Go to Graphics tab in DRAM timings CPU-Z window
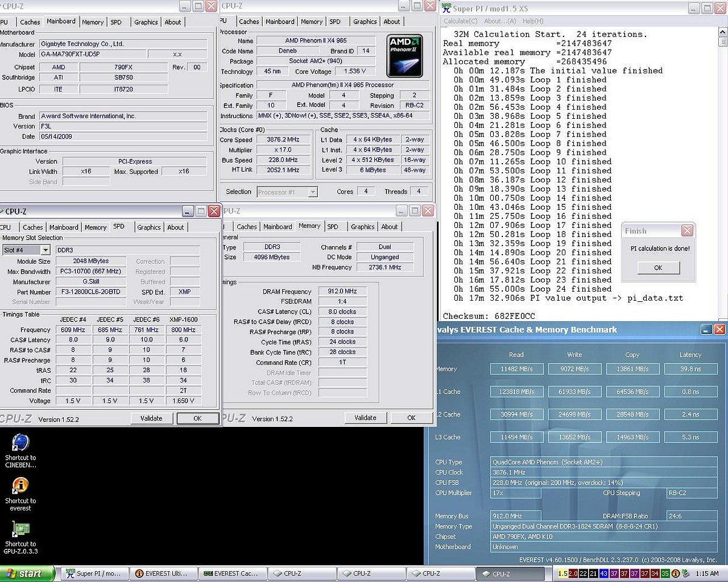728x582 pixels. click(x=363, y=227)
